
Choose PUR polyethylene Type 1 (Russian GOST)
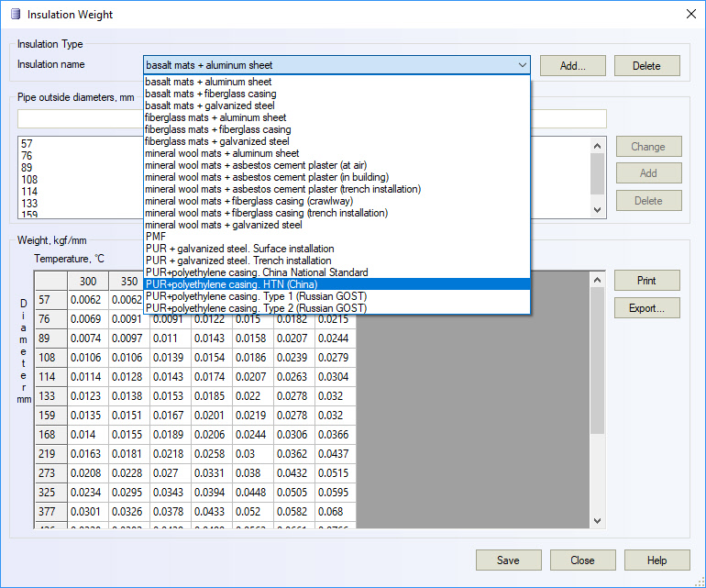[336, 296]
